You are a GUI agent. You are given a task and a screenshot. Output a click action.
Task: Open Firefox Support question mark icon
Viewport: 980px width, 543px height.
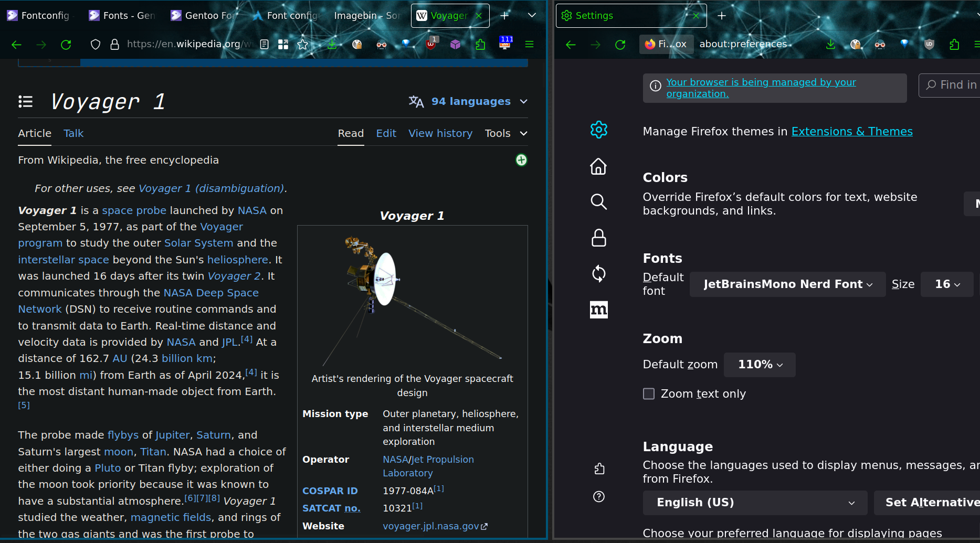click(599, 496)
